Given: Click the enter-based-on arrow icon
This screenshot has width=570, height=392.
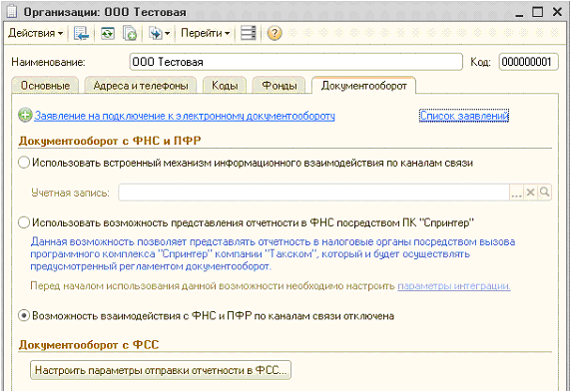Looking at the screenshot, I should (x=156, y=33).
